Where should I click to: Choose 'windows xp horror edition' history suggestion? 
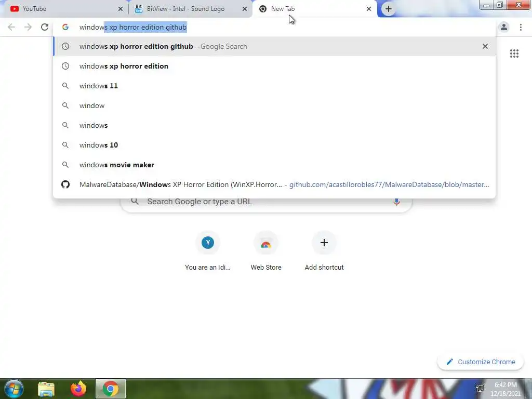pyautogui.click(x=274, y=66)
